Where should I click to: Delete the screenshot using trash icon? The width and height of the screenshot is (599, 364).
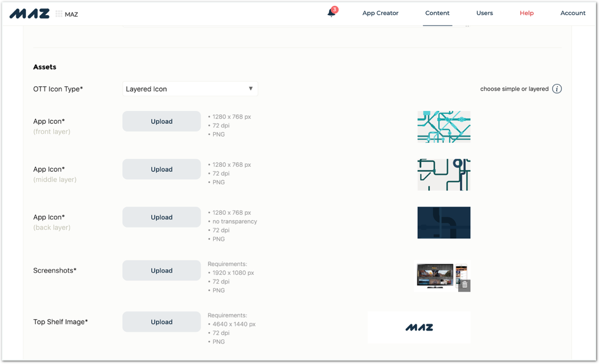[x=464, y=285]
